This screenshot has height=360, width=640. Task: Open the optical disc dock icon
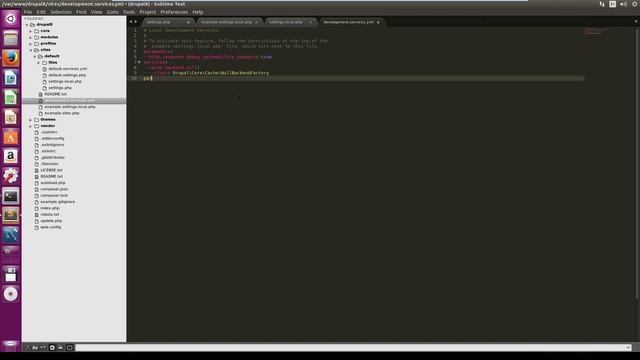pyautogui.click(x=11, y=294)
